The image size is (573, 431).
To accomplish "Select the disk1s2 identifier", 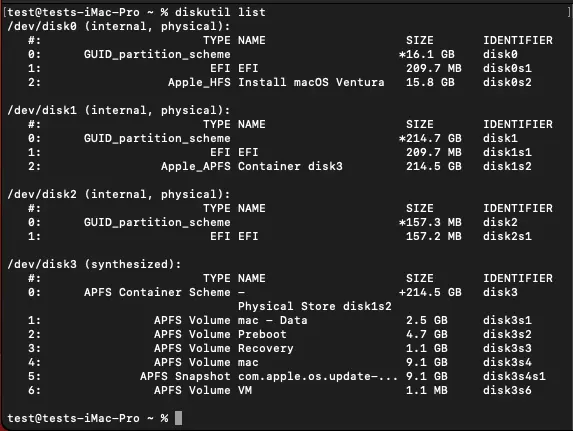I will [x=507, y=166].
